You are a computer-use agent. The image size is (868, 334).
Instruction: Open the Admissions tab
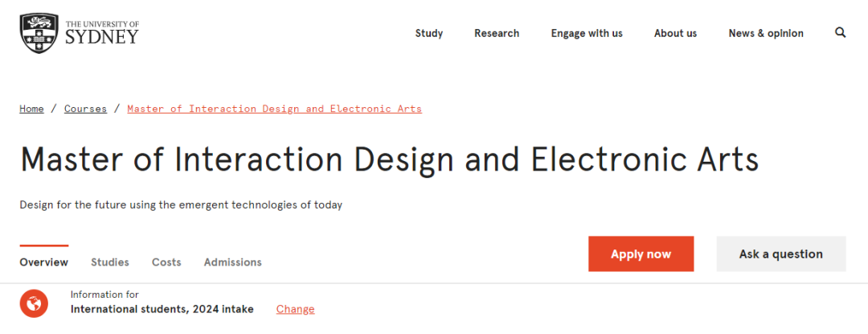(232, 262)
